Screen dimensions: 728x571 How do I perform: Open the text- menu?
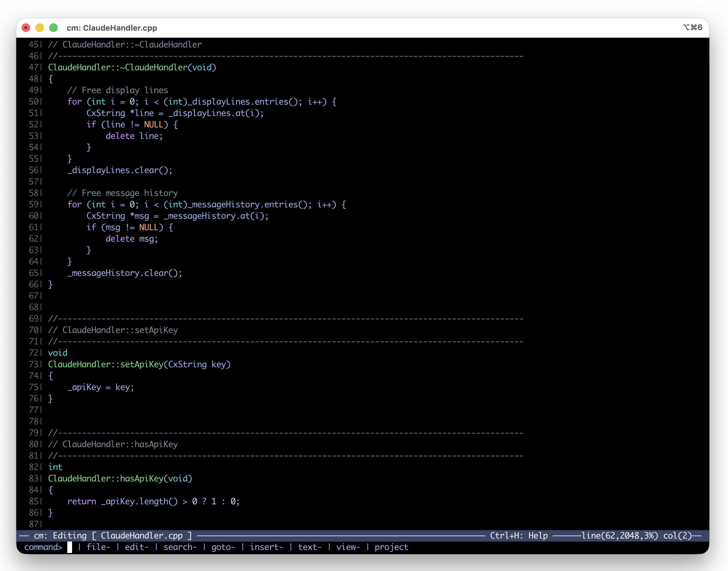point(309,547)
